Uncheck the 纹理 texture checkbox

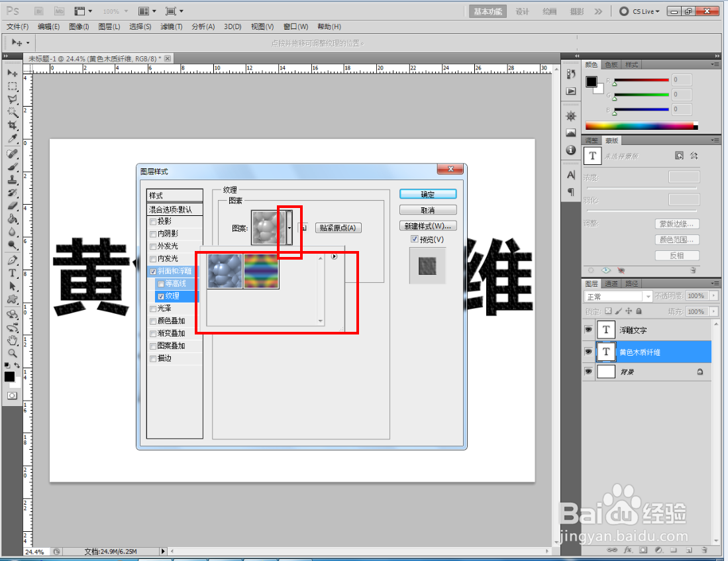pyautogui.click(x=161, y=296)
